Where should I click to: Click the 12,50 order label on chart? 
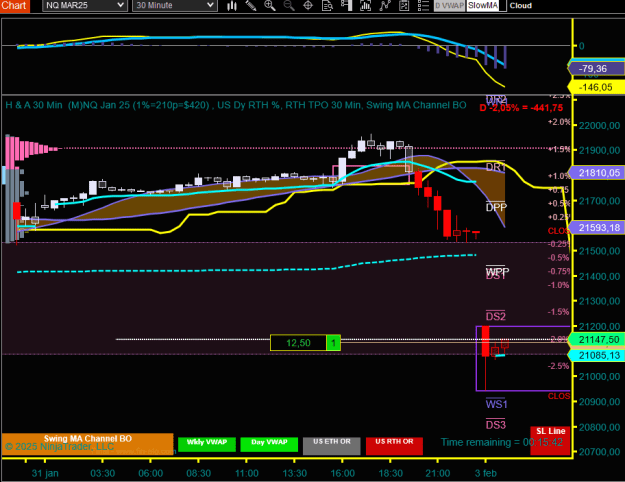(298, 343)
